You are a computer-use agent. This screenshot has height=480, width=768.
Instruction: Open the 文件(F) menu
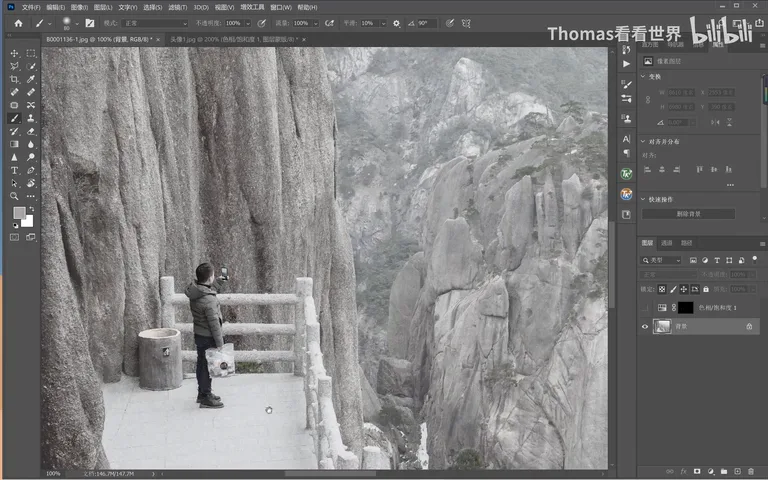[x=31, y=7]
